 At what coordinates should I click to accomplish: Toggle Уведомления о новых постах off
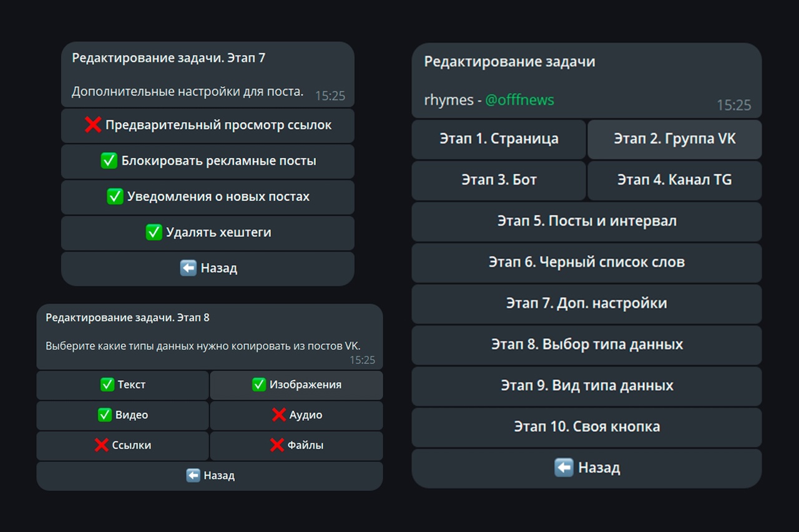point(208,196)
